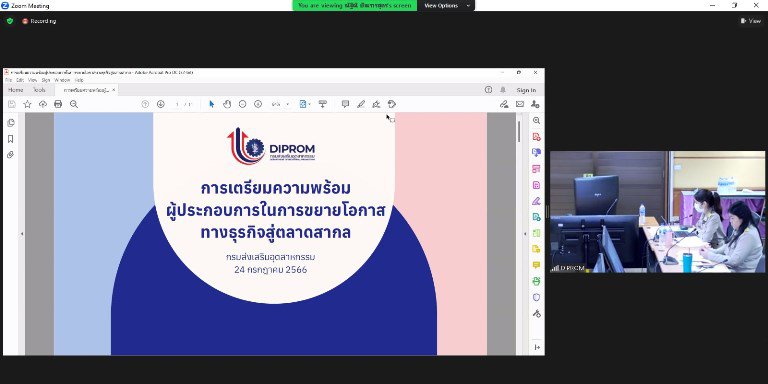The image size is (768, 384).
Task: Open Fill & Sign purple pen in right pane
Action: [536, 201]
